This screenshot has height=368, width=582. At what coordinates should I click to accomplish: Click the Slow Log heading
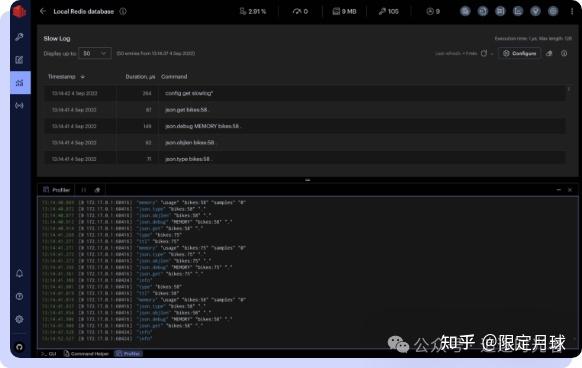(x=57, y=38)
